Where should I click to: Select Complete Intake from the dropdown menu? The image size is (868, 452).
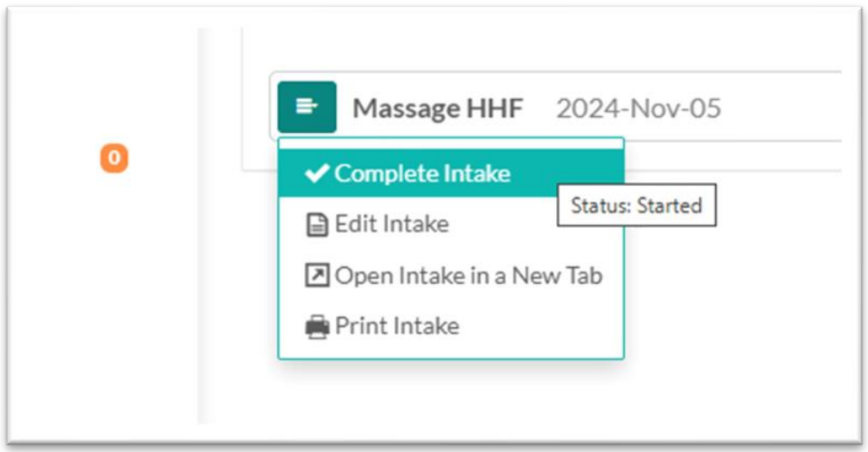click(x=422, y=173)
